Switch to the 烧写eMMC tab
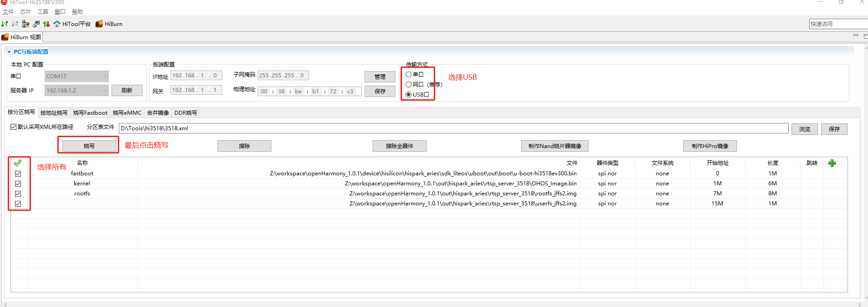The image size is (868, 307). [127, 113]
